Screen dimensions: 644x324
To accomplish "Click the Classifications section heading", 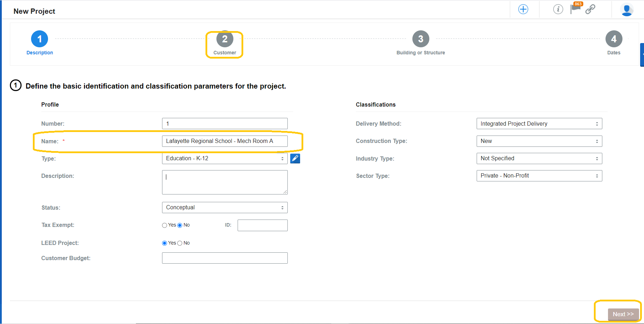I will (x=376, y=104).
